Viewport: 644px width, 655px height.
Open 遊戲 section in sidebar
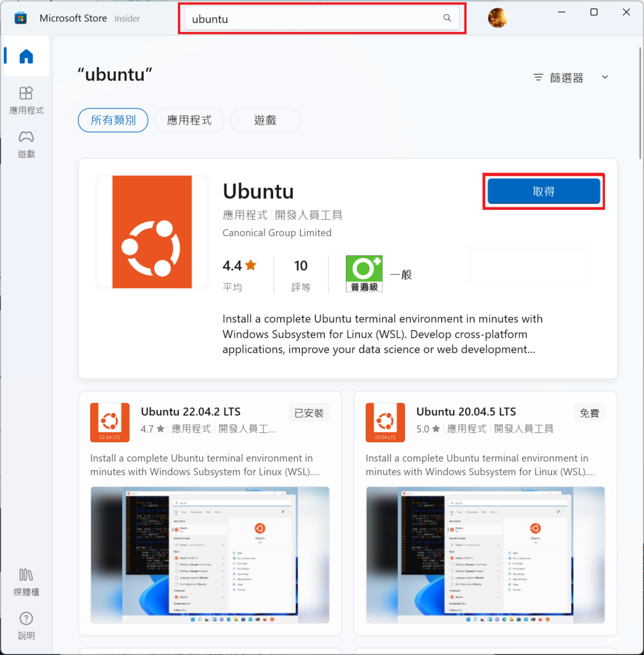[26, 145]
